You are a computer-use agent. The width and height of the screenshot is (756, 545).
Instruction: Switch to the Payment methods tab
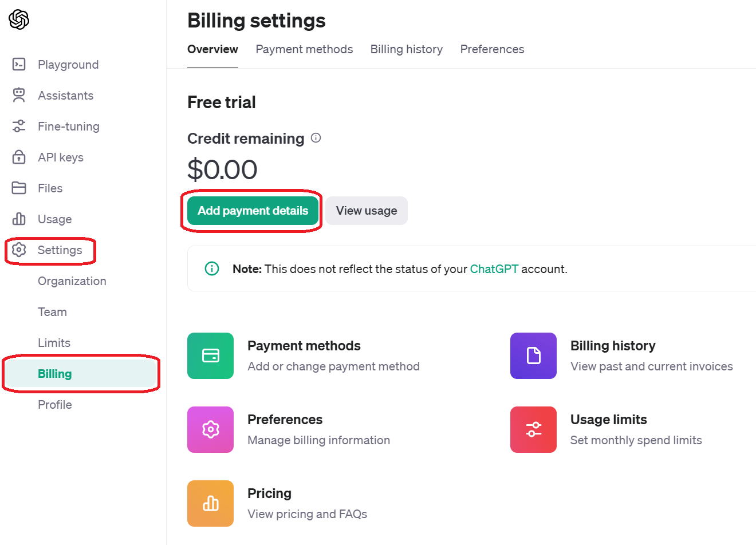(304, 49)
